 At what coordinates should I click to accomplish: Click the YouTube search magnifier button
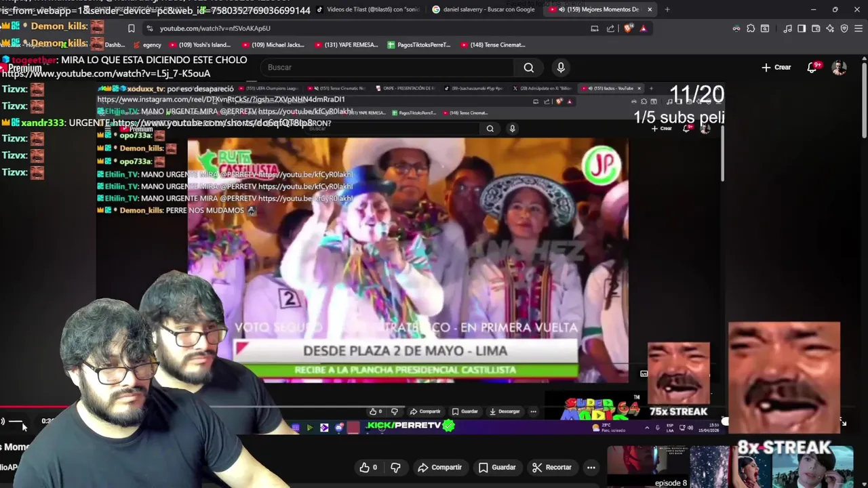(x=529, y=67)
